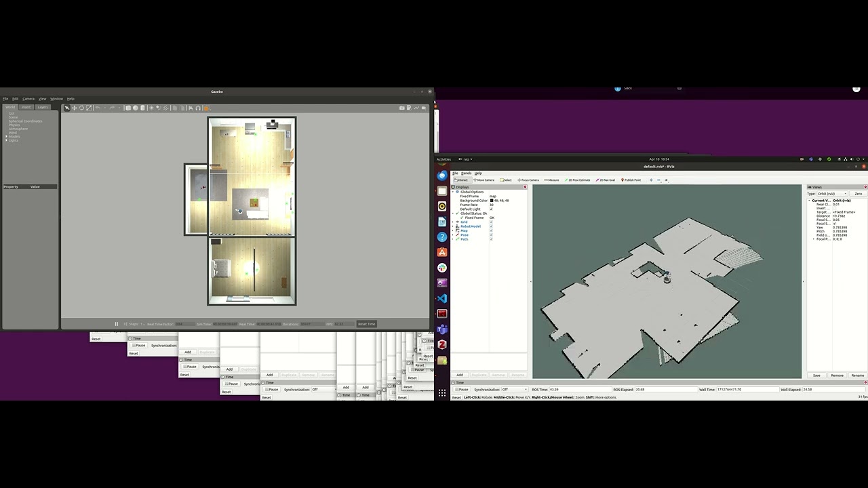Viewport: 868px width, 488px height.
Task: Open the Ubuntu Show Applications grid
Action: tap(442, 392)
